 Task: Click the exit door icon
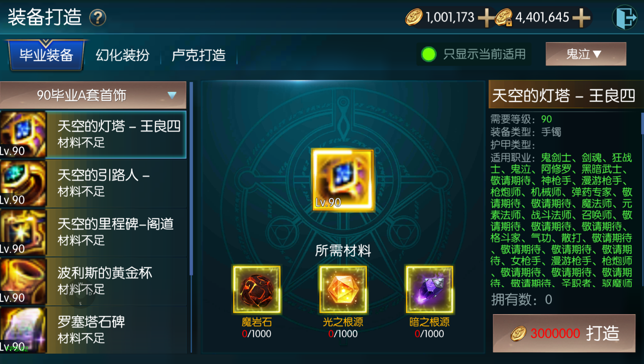pyautogui.click(x=624, y=17)
